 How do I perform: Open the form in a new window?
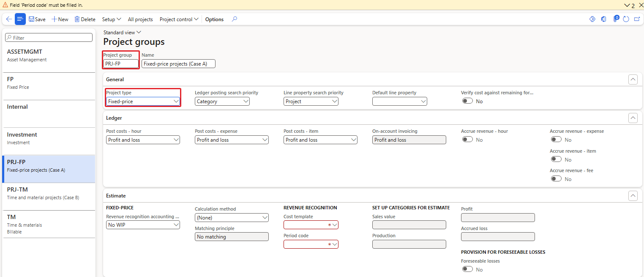click(637, 19)
